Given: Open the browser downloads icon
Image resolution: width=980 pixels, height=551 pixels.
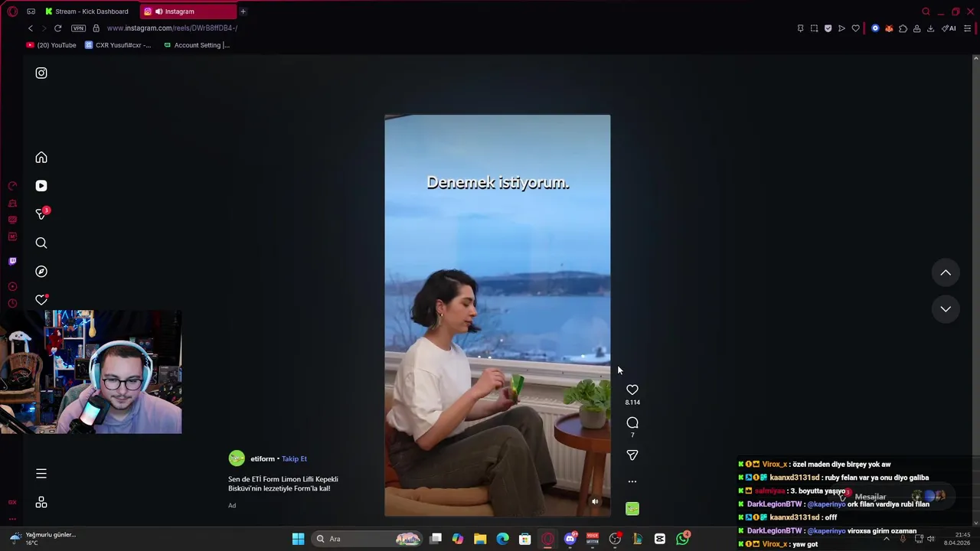Looking at the screenshot, I should (x=930, y=28).
